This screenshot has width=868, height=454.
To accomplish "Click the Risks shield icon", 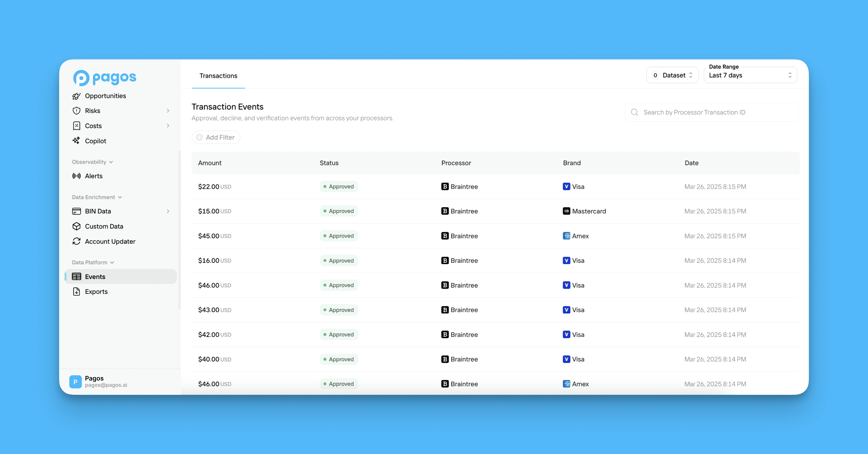I will [x=76, y=111].
